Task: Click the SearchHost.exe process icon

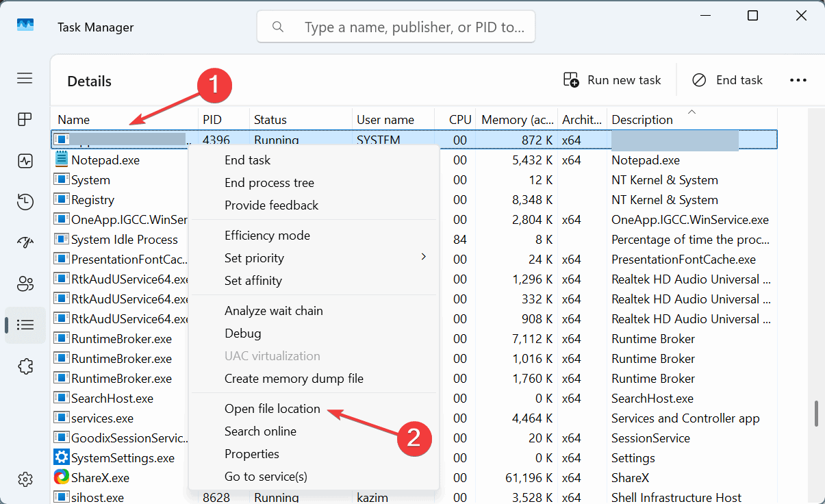Action: (62, 398)
